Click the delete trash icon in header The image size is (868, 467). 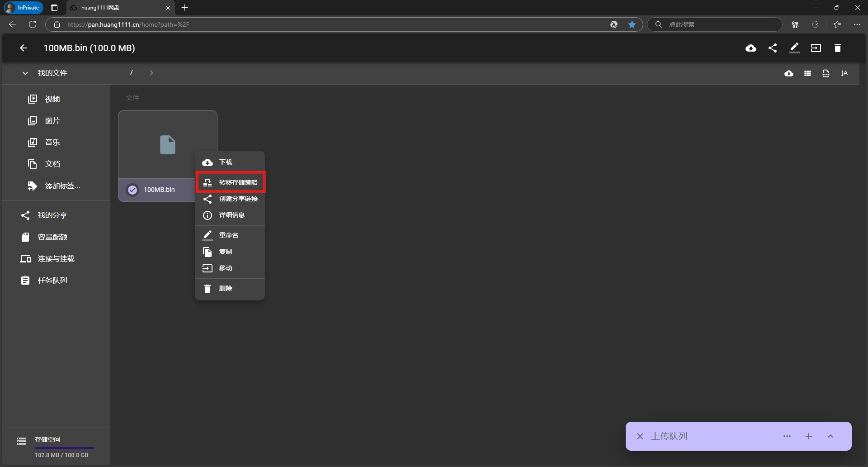[837, 48]
